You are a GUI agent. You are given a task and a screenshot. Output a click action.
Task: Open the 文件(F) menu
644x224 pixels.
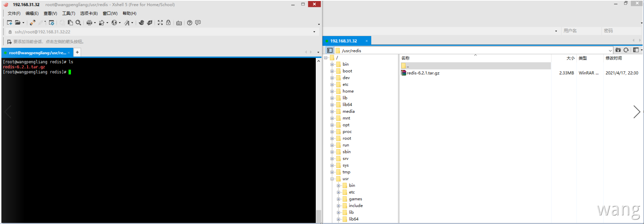coord(14,14)
